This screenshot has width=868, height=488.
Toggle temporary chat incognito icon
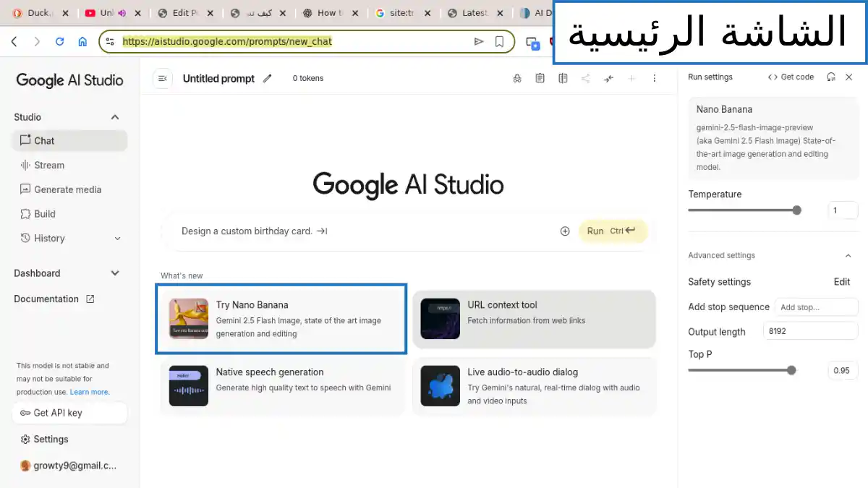(516, 78)
